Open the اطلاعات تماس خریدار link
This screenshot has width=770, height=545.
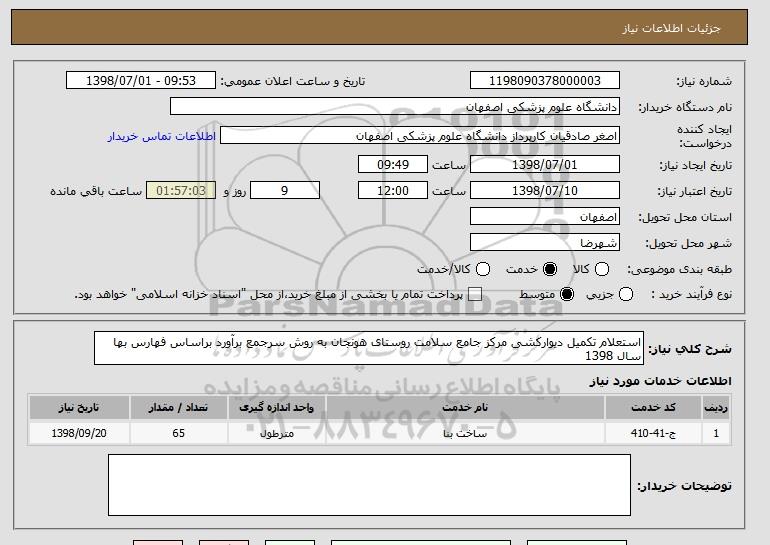162,136
